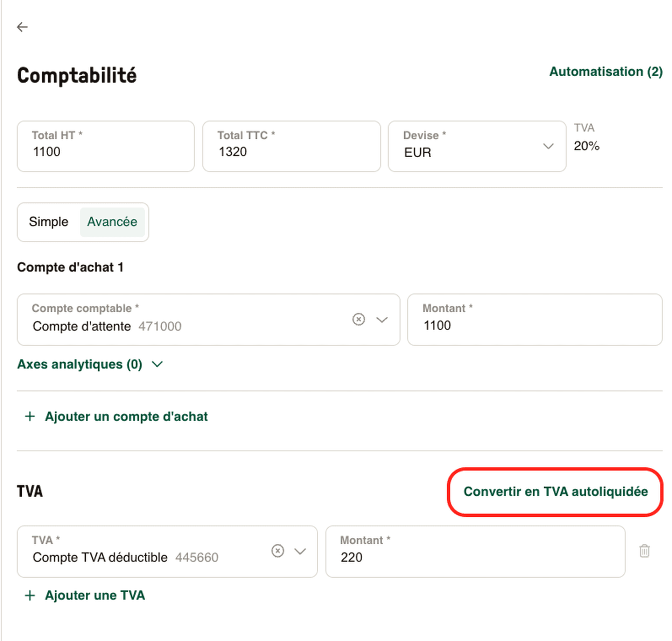Open the TVA account dropdown
The width and height of the screenshot is (672, 641).
click(x=300, y=551)
